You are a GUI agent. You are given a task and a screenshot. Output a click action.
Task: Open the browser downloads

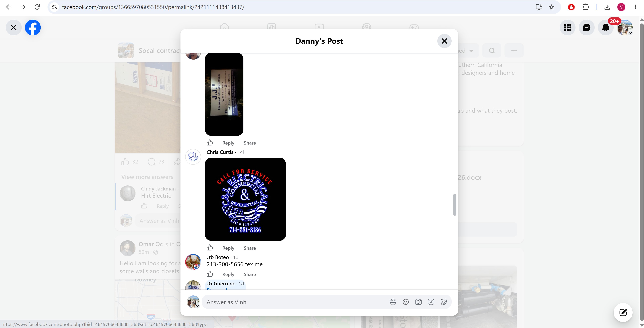tap(607, 7)
